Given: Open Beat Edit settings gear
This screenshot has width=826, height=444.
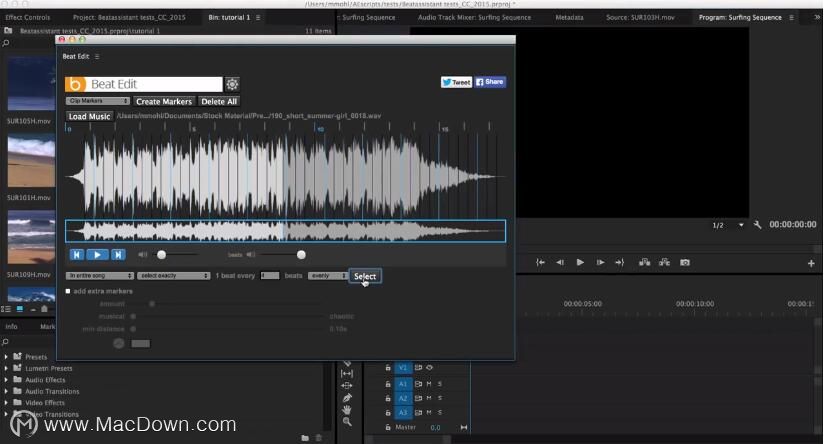Looking at the screenshot, I should pos(232,84).
